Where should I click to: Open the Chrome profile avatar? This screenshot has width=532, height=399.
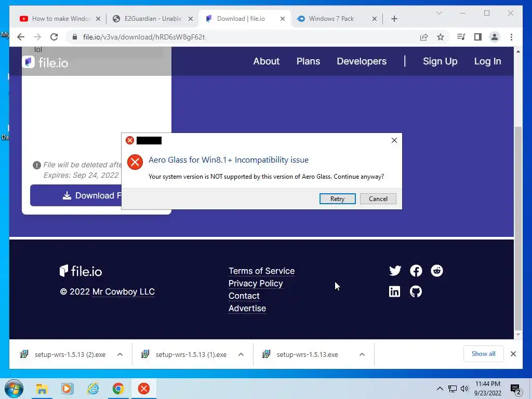[495, 37]
